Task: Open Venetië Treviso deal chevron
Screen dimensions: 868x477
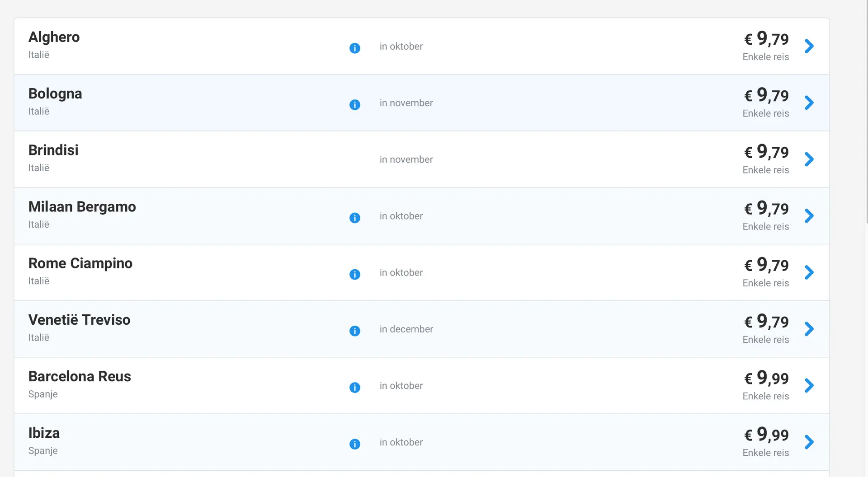Action: (809, 329)
